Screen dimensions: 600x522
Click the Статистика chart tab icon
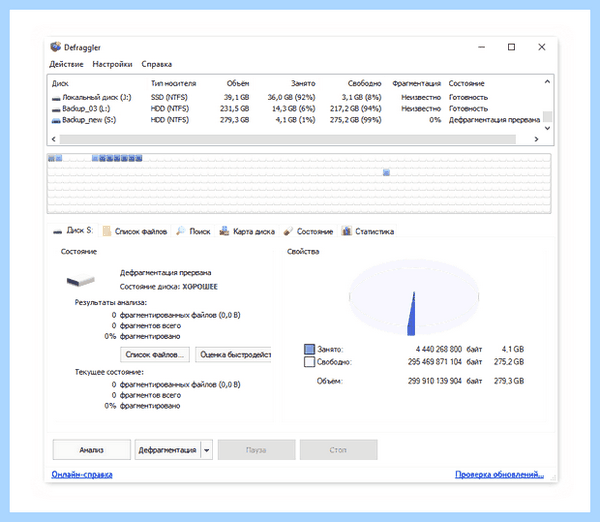[x=347, y=231]
